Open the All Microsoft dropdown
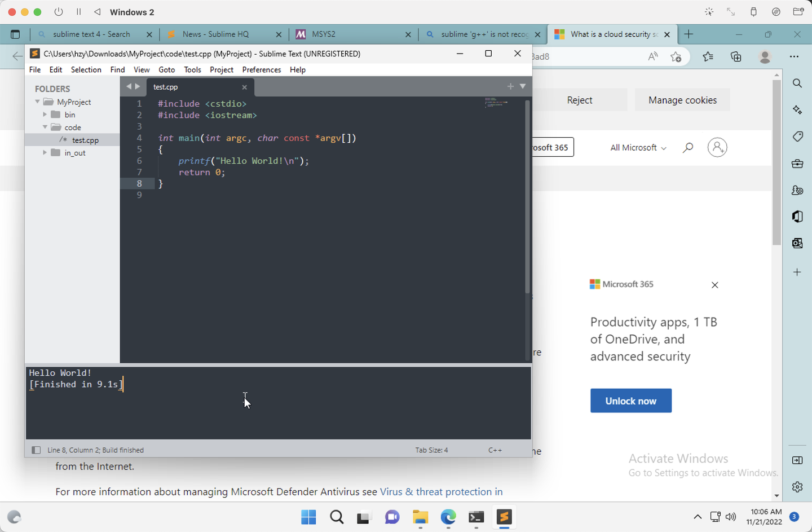This screenshot has height=532, width=812. [x=638, y=147]
